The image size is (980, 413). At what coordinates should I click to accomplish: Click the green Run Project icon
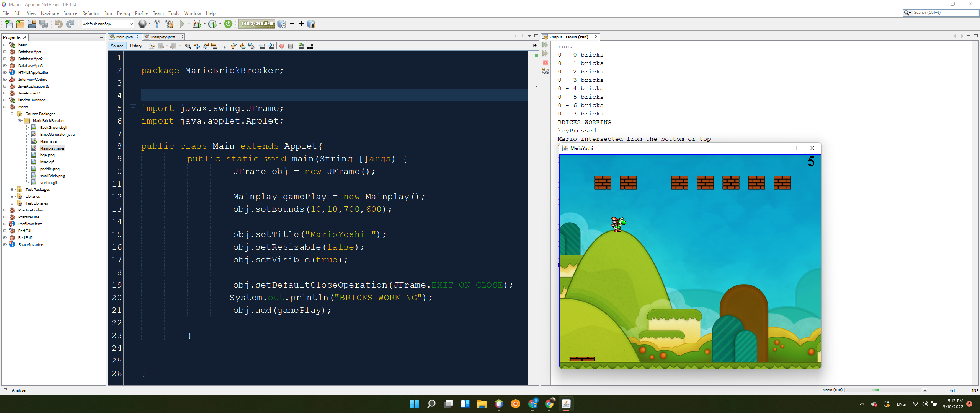click(x=182, y=24)
